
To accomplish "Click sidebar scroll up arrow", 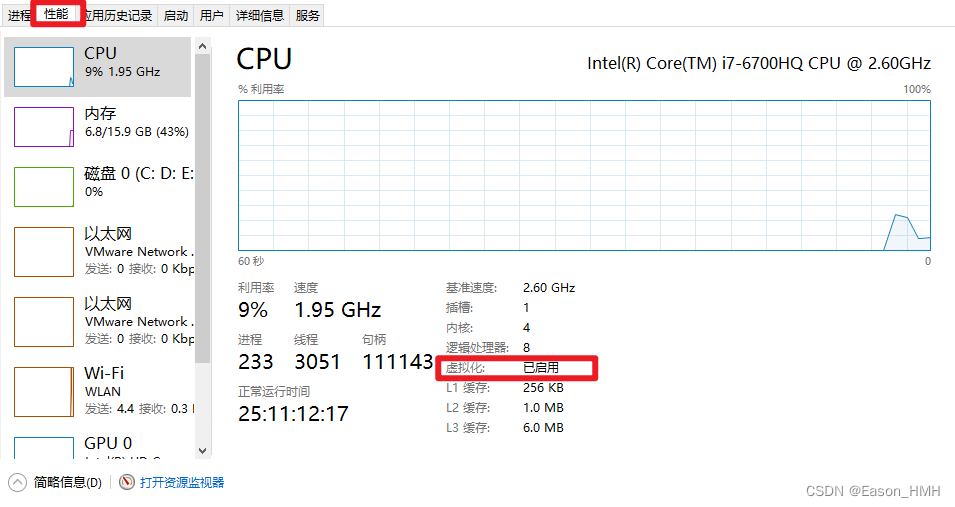I will pyautogui.click(x=203, y=46).
